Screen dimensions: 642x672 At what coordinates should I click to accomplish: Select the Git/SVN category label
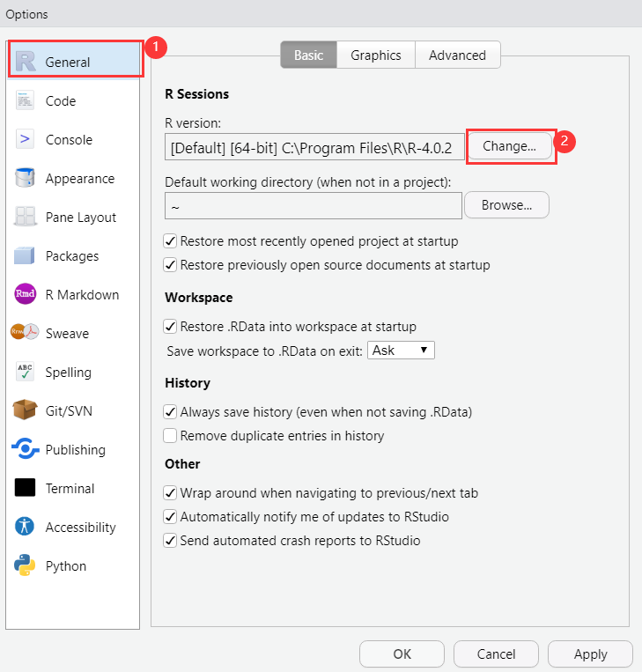69,411
